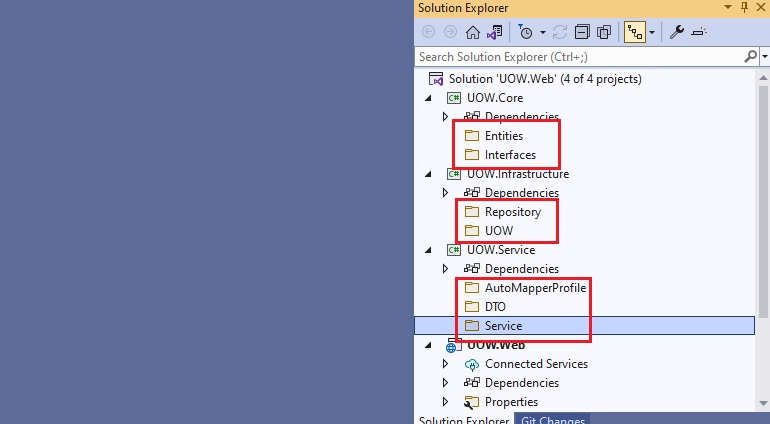
Task: Select the Properties item in UOW.Web
Action: click(511, 401)
